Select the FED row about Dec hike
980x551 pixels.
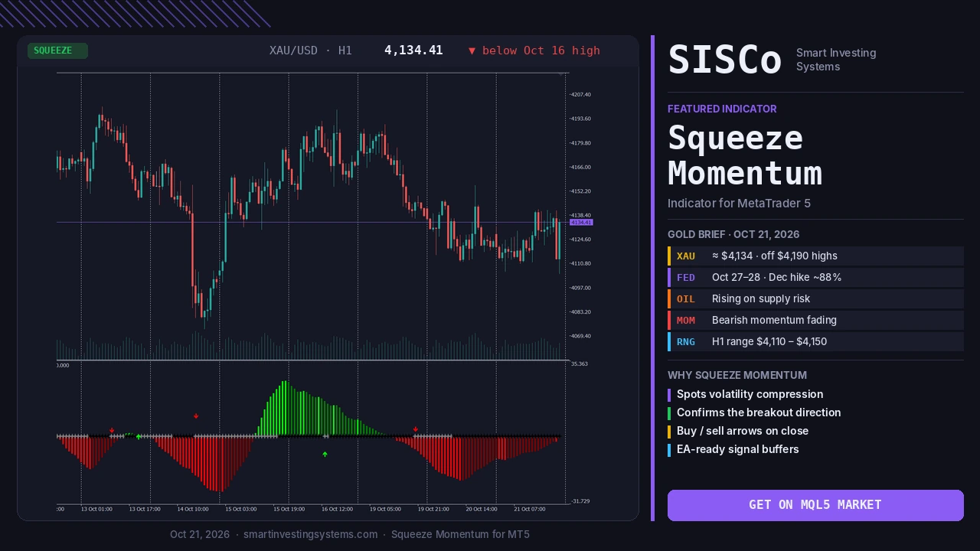[x=815, y=277]
